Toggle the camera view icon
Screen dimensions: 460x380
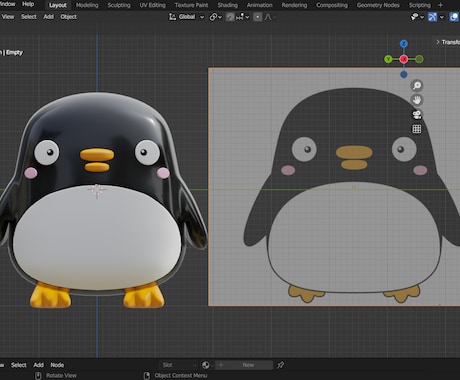click(x=417, y=115)
